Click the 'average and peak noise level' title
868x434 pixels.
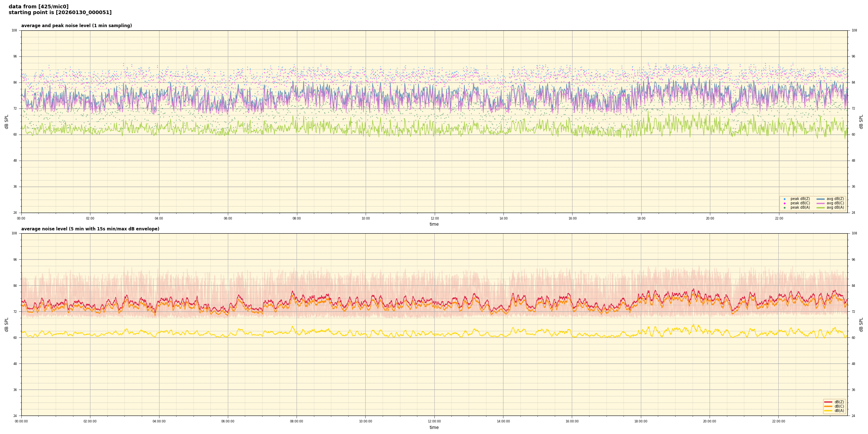[x=76, y=26]
